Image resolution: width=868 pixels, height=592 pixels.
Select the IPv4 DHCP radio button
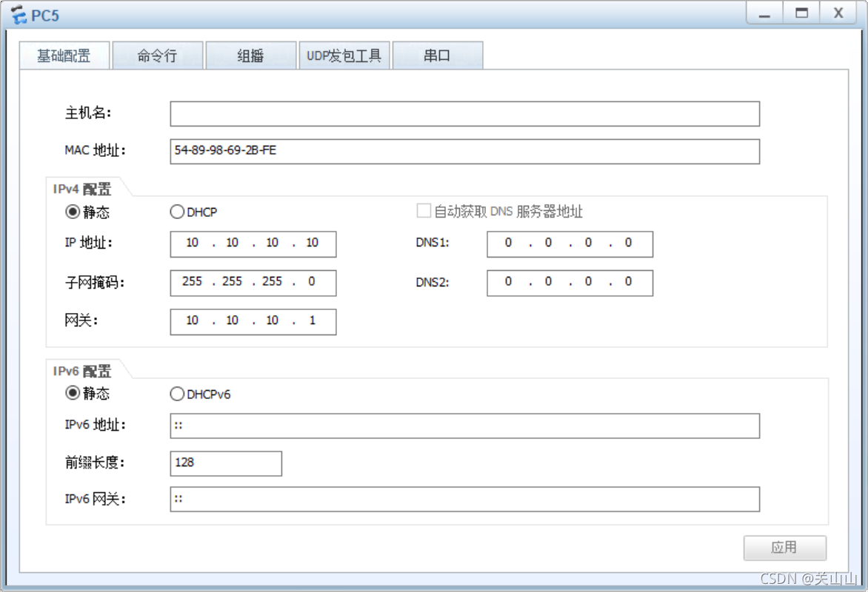[x=177, y=212]
